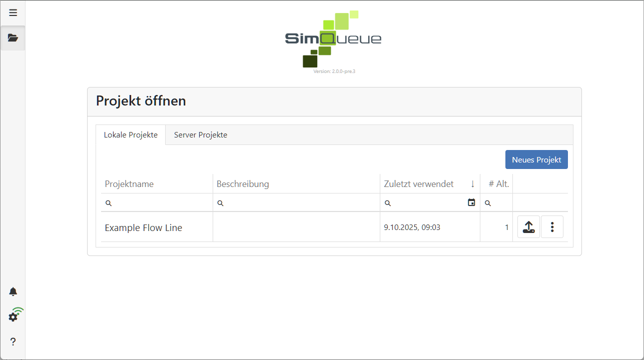Open the Example Flow Line project
Image resolution: width=644 pixels, height=360 pixels.
(144, 228)
